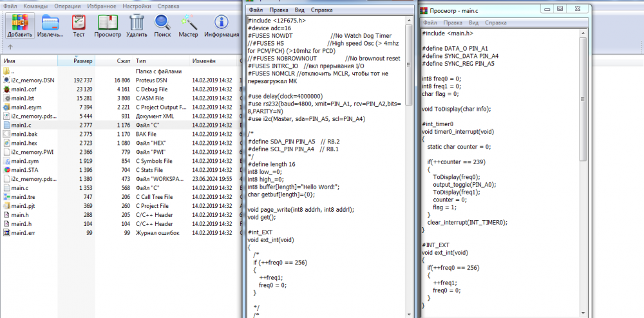Click scrollbar in Просмотр - main.c window
The width and height of the screenshot is (644, 318).
pyautogui.click(x=583, y=98)
